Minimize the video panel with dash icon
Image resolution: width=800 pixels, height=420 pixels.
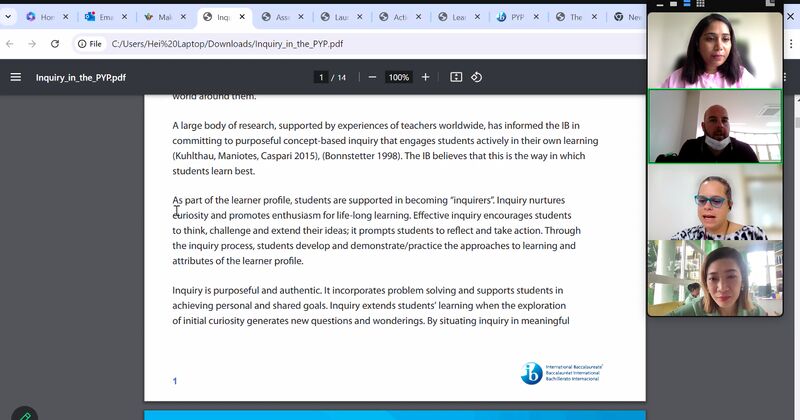coord(660,5)
